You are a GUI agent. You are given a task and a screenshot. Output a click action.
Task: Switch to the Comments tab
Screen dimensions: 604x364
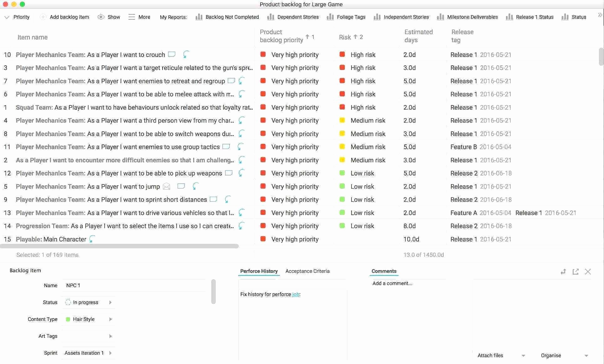tap(384, 270)
